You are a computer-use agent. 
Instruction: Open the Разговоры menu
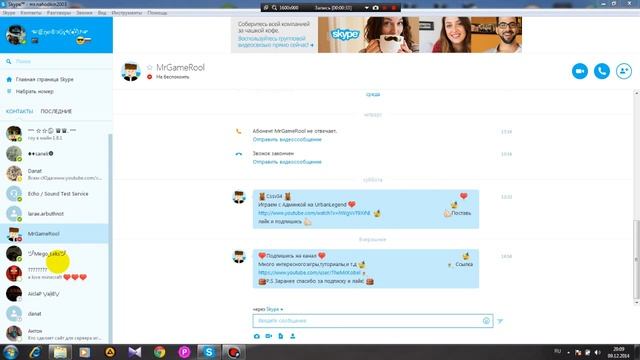(59, 13)
